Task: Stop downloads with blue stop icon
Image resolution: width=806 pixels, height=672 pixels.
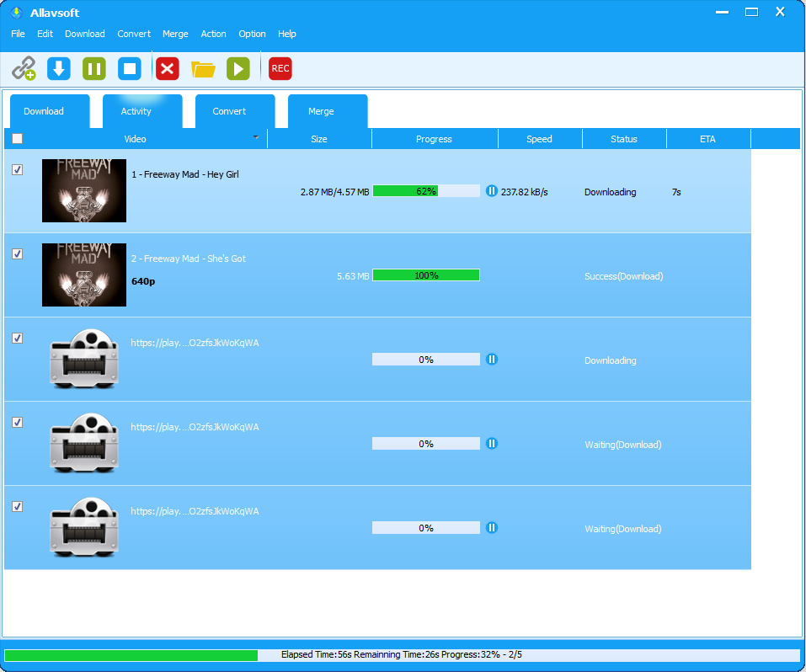Action: coord(130,68)
